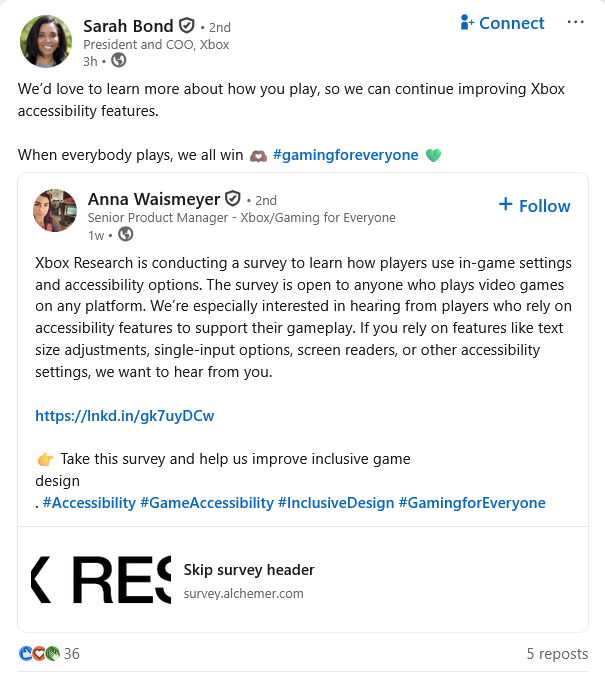Click Sarah Bond's verification badge icon
Screen dimensions: 605x678
coord(186,27)
